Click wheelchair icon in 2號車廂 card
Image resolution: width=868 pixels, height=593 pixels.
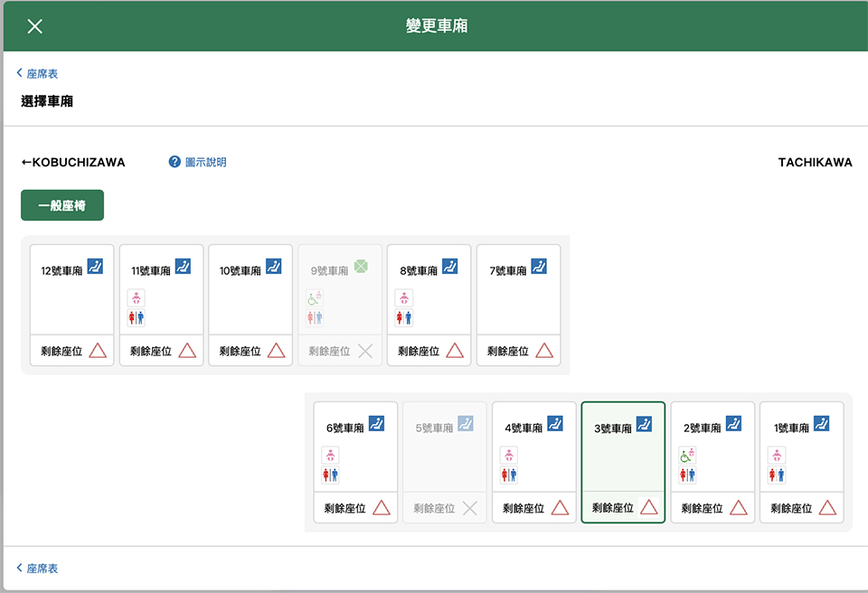[688, 455]
